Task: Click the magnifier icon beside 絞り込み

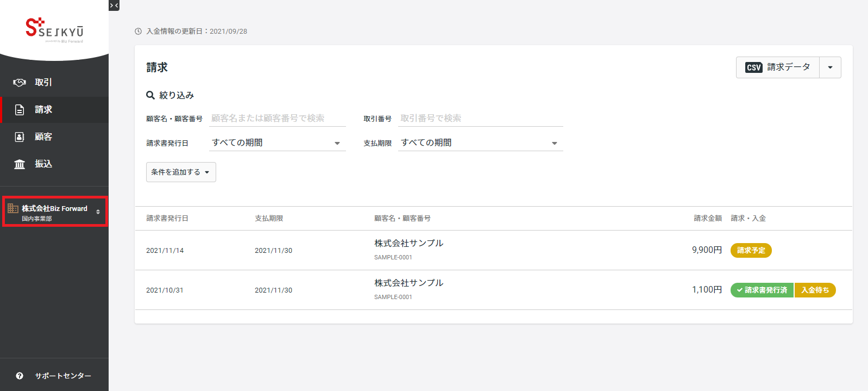Action: click(150, 95)
